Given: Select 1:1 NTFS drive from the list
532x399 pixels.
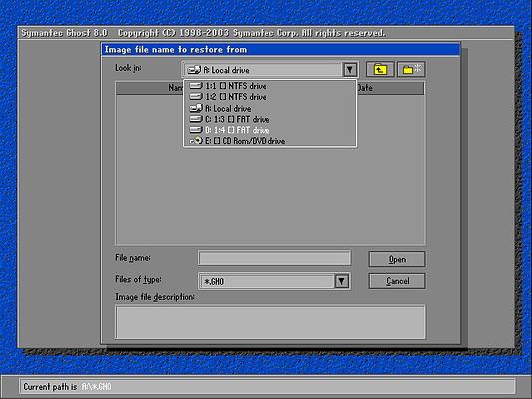Looking at the screenshot, I should [270, 86].
